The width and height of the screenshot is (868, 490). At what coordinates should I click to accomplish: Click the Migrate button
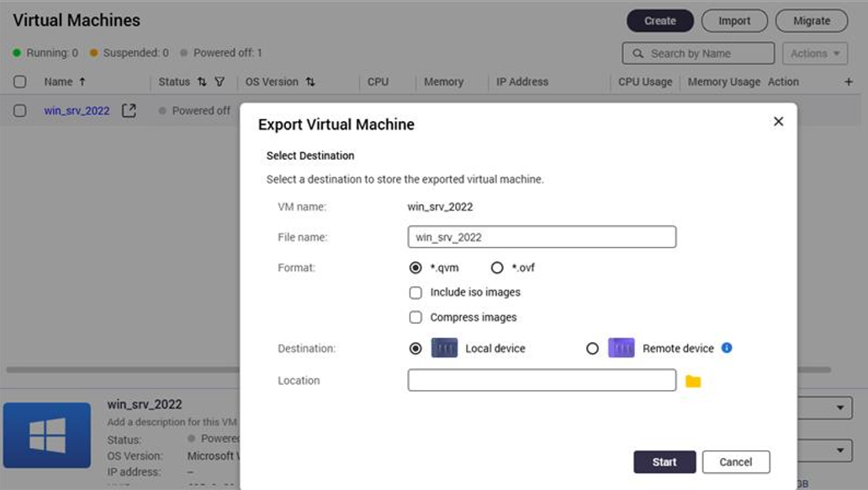pyautogui.click(x=811, y=20)
